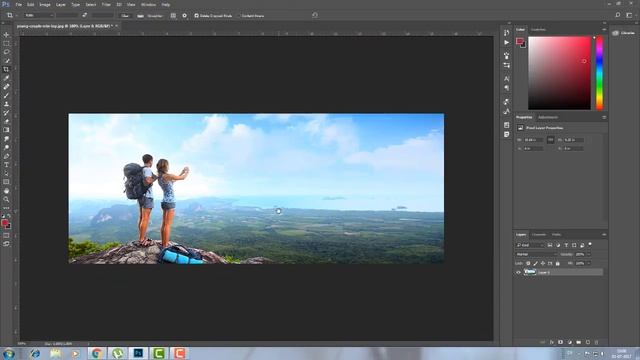Screen dimensions: 640x360
Task: Click the Clear button in options bar
Action: pyautogui.click(x=125, y=16)
